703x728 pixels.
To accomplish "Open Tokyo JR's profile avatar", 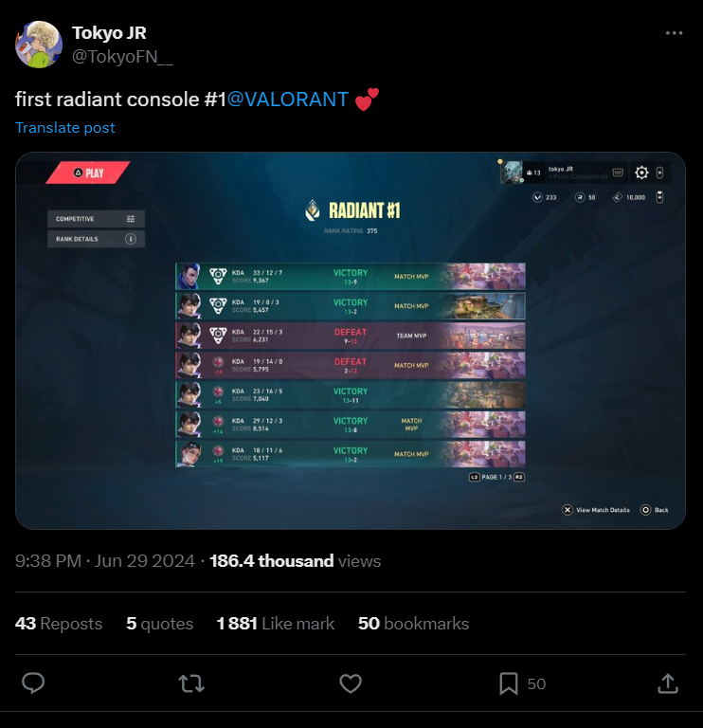I will click(39, 45).
